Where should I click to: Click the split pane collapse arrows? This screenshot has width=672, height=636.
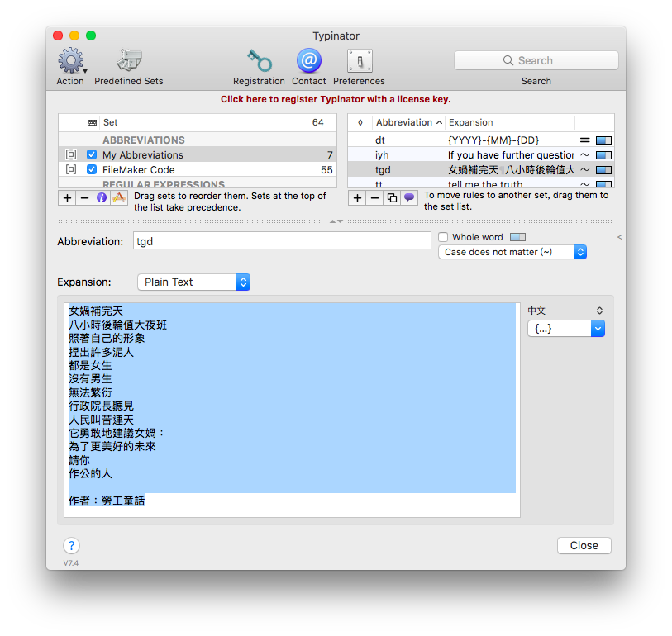pyautogui.click(x=336, y=221)
